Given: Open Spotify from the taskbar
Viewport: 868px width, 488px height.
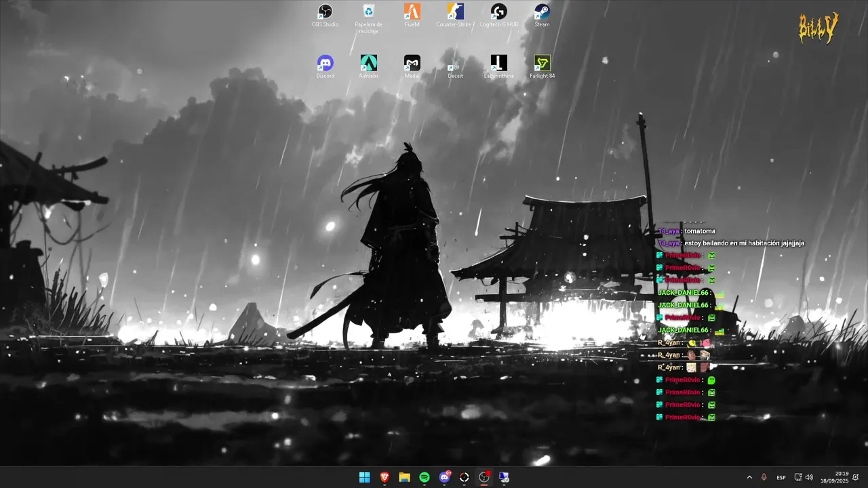Looking at the screenshot, I should click(x=425, y=477).
